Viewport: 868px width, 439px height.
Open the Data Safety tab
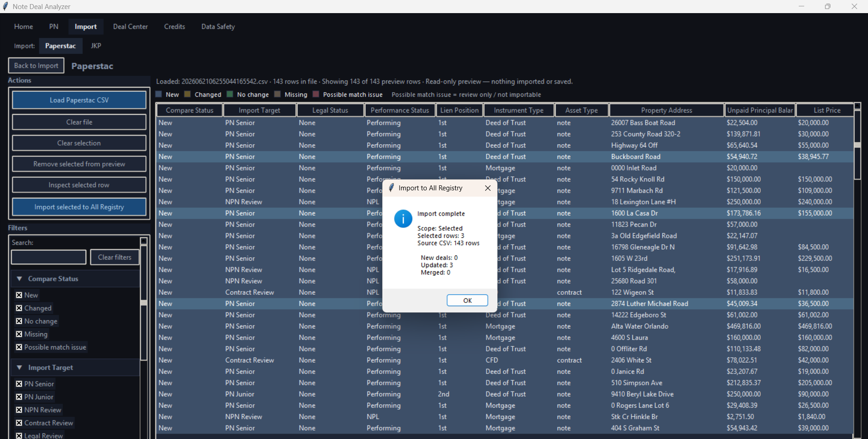[x=218, y=27]
